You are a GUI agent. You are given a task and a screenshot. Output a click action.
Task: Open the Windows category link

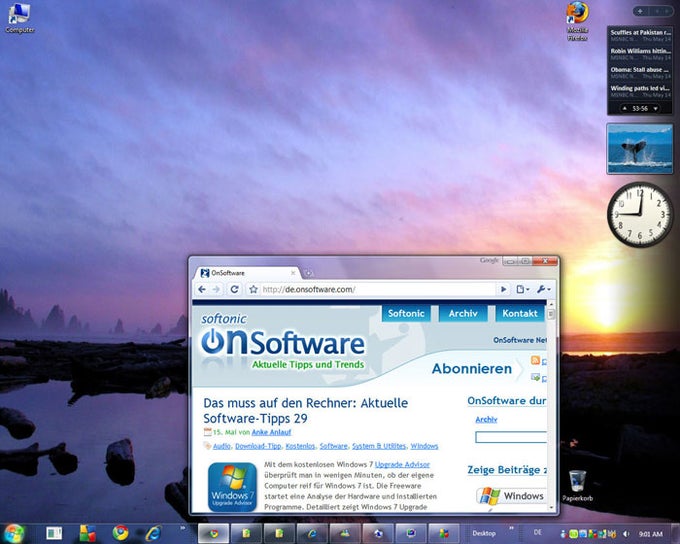click(x=424, y=446)
